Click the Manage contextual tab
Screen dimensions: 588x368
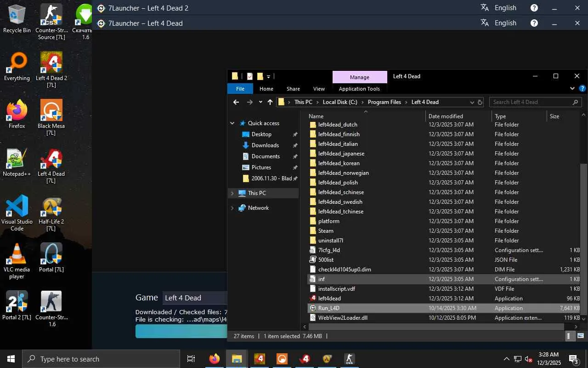(360, 77)
